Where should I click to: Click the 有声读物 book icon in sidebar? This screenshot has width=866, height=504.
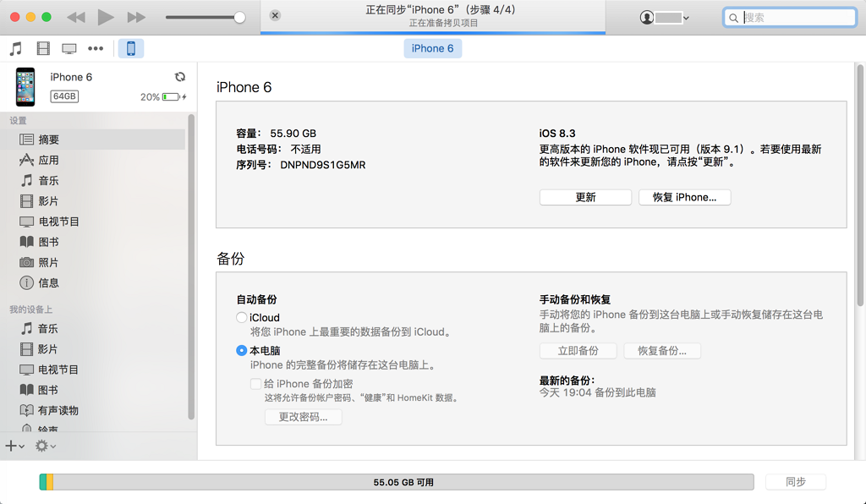26,410
